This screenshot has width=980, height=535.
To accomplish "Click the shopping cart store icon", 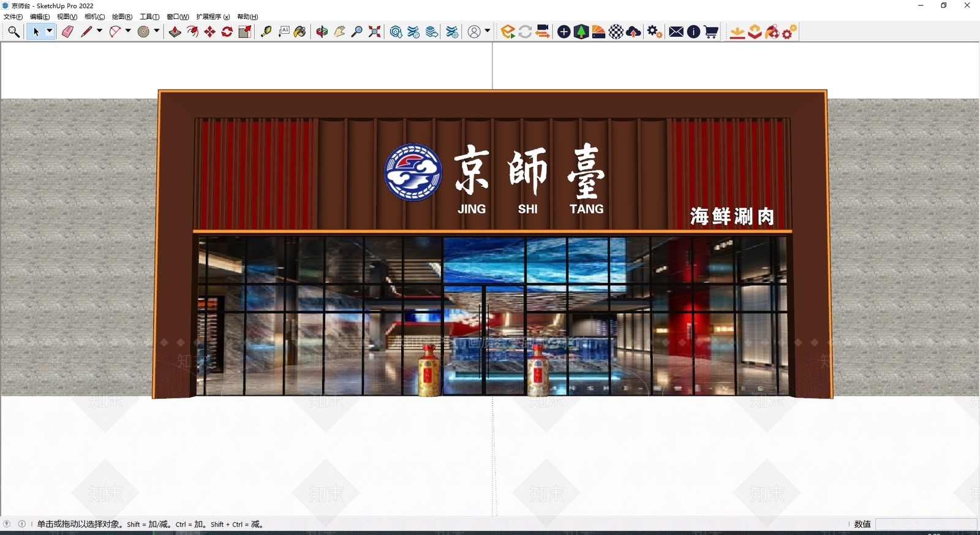I will 711,32.
